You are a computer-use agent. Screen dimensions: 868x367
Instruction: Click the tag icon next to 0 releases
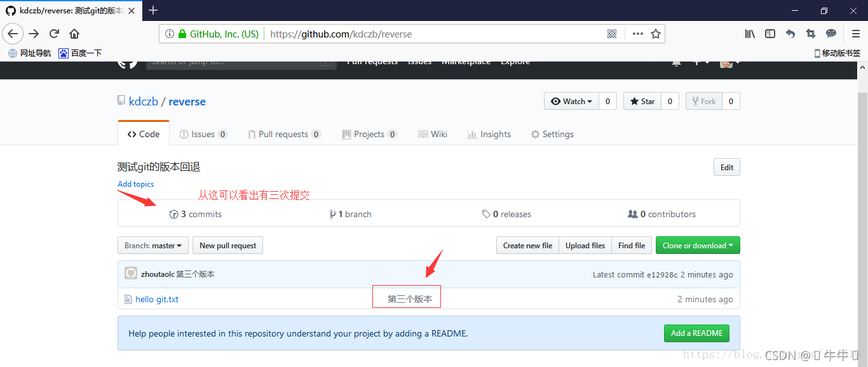pos(486,214)
